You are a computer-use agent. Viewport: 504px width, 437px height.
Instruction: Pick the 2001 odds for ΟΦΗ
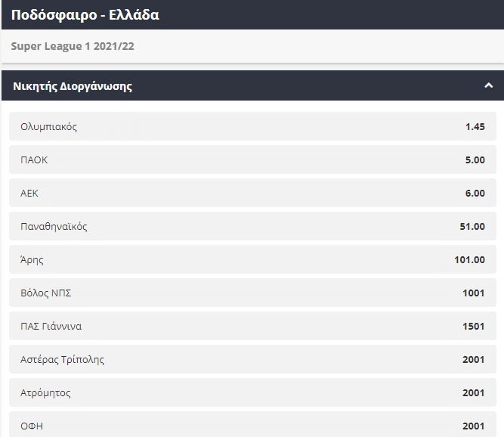[473, 426]
